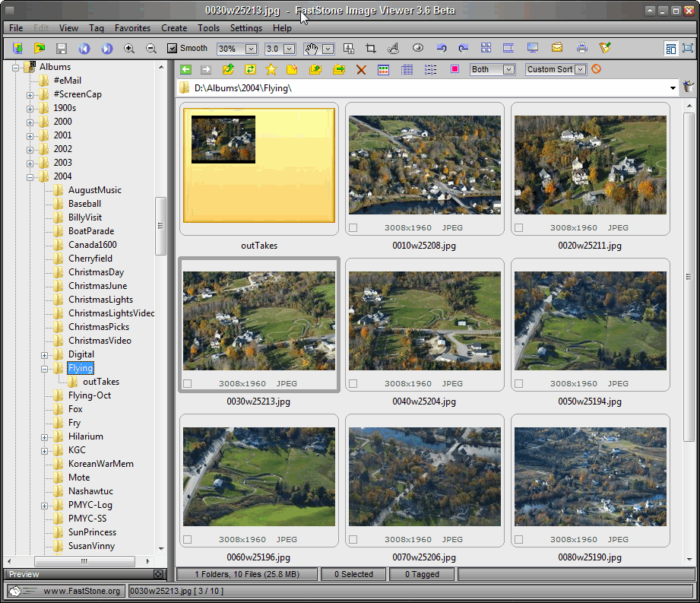
Task: Create a new folder
Action: (292, 69)
